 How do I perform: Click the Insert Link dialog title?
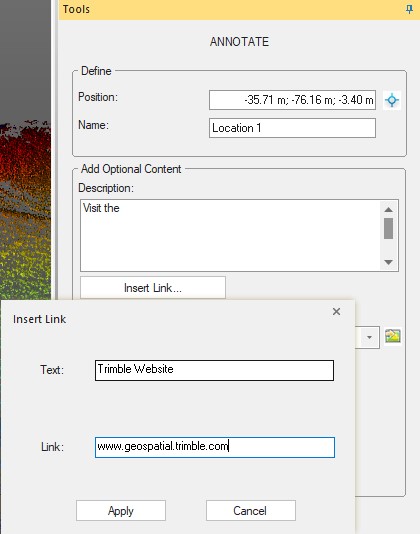tap(40, 319)
